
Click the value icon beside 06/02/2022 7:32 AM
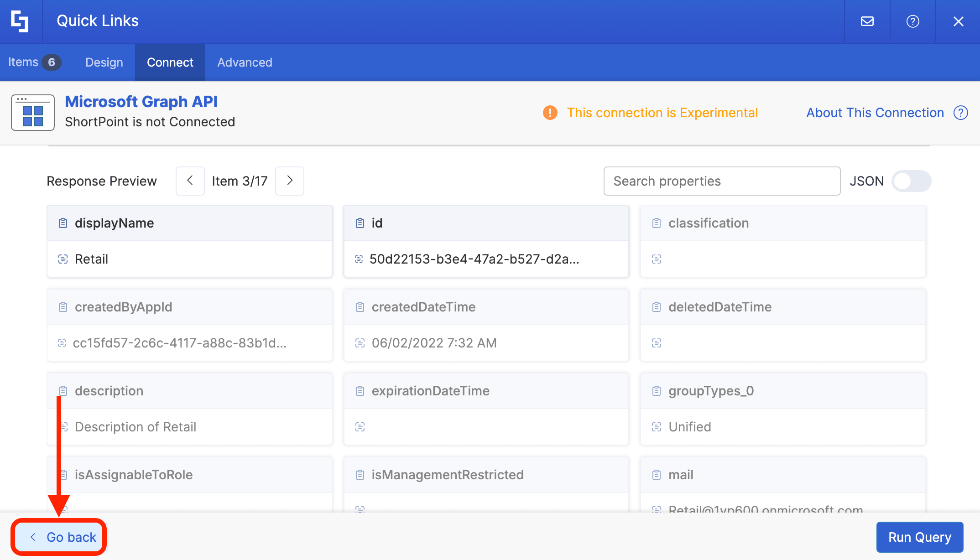(x=360, y=343)
